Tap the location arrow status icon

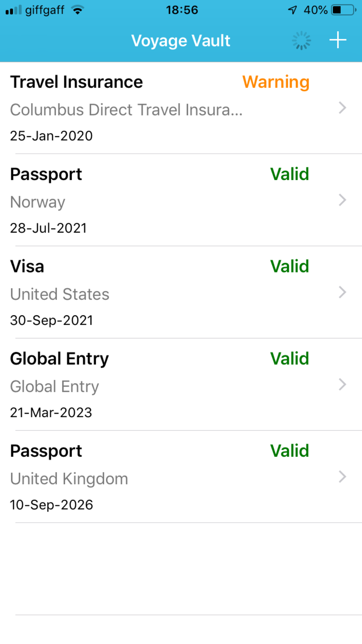pyautogui.click(x=292, y=10)
